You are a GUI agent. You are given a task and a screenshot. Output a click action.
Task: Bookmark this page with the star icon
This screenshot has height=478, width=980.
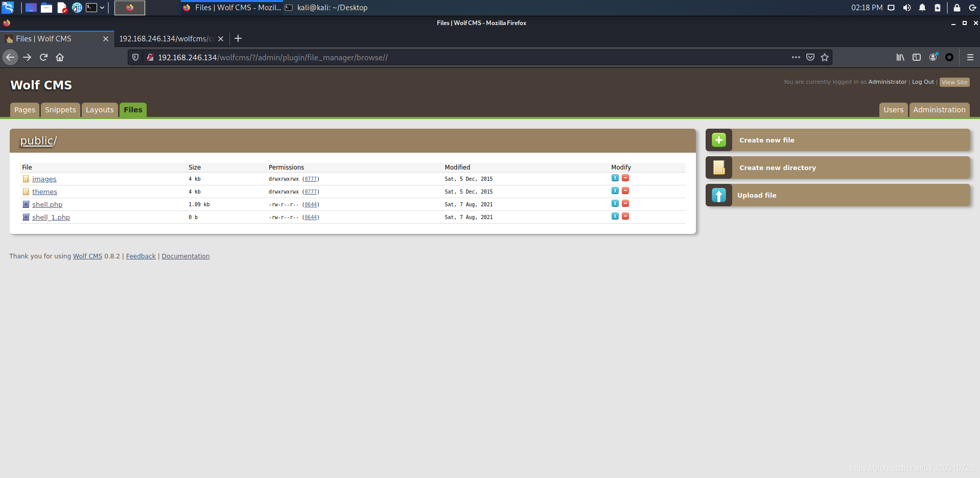point(825,57)
